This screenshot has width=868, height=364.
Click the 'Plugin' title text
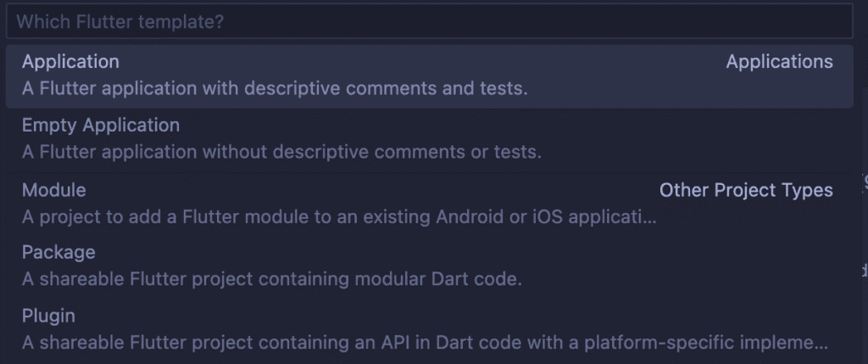point(48,316)
